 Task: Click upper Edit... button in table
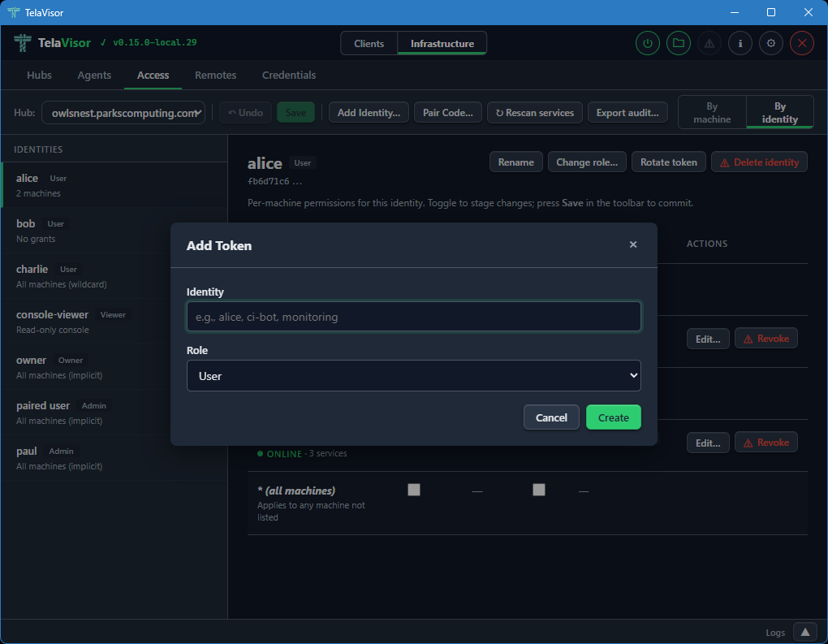click(x=708, y=339)
